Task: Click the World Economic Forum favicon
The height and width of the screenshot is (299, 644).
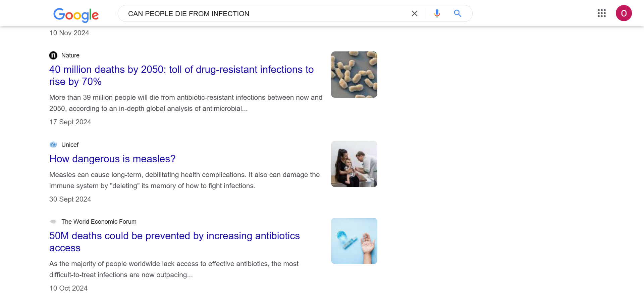Action: [53, 222]
